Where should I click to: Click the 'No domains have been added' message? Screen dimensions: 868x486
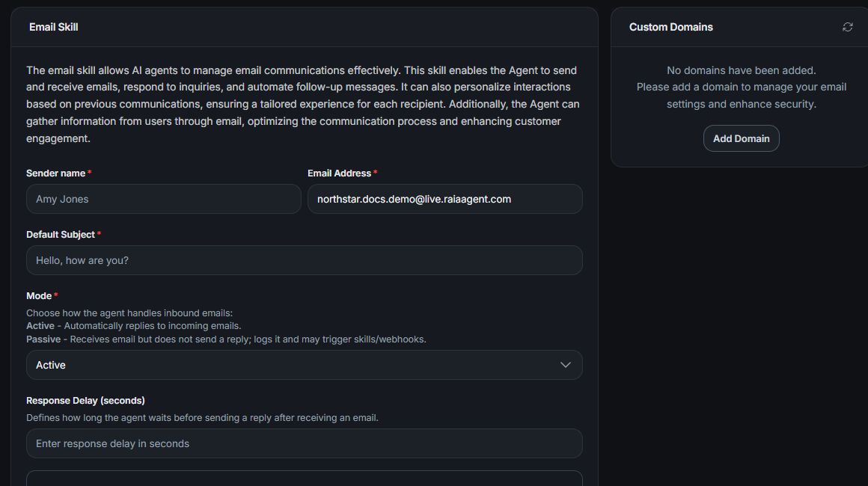742,70
